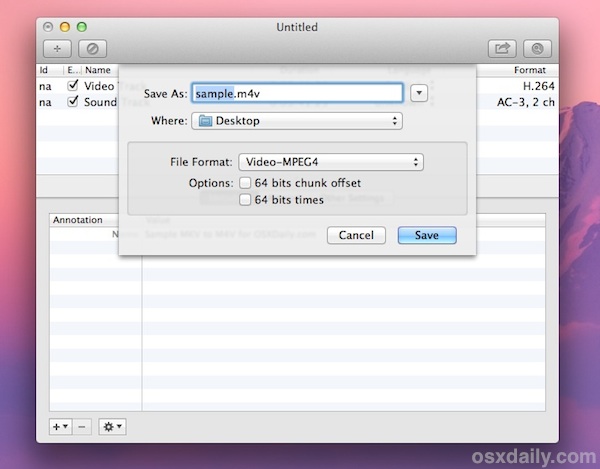Click the Annotation column header

click(78, 220)
